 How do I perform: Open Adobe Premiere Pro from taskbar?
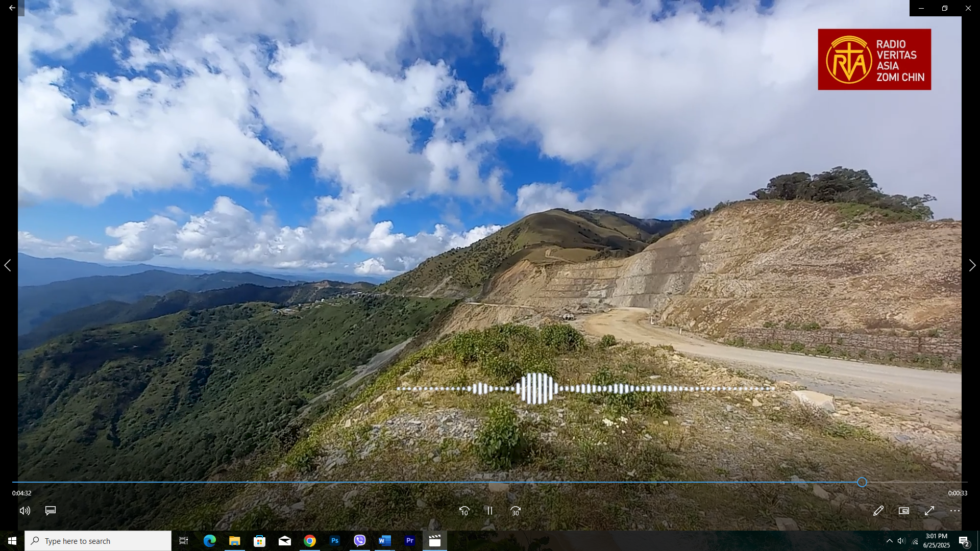click(x=410, y=541)
